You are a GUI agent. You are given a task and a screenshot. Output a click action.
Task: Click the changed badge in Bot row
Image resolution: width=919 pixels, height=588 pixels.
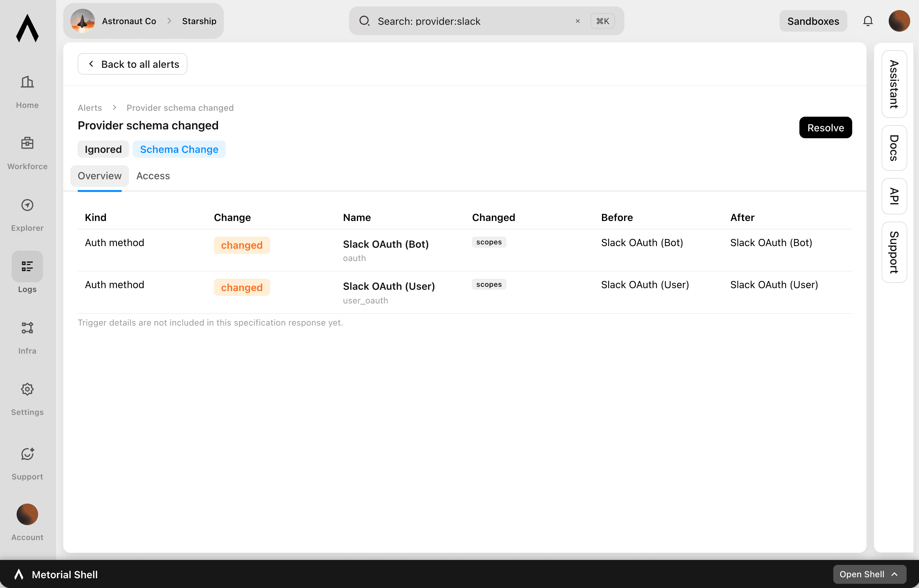pyautogui.click(x=241, y=245)
